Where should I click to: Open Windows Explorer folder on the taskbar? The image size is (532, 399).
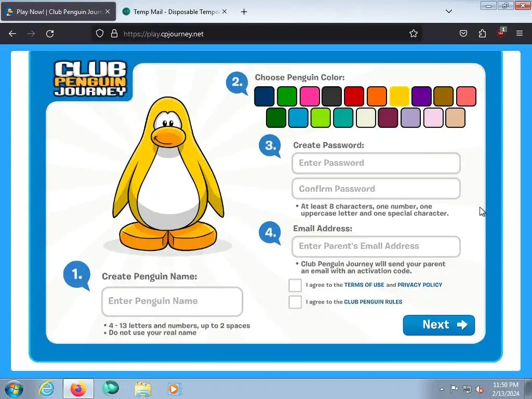pos(143,389)
